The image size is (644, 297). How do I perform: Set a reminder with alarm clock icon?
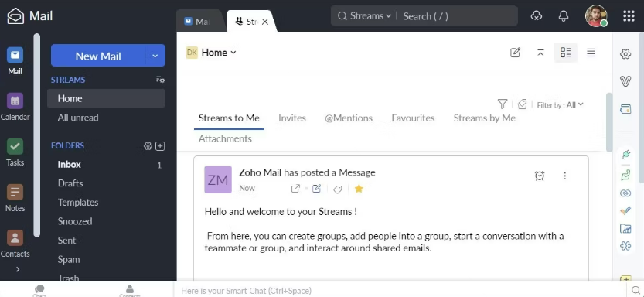point(540,176)
